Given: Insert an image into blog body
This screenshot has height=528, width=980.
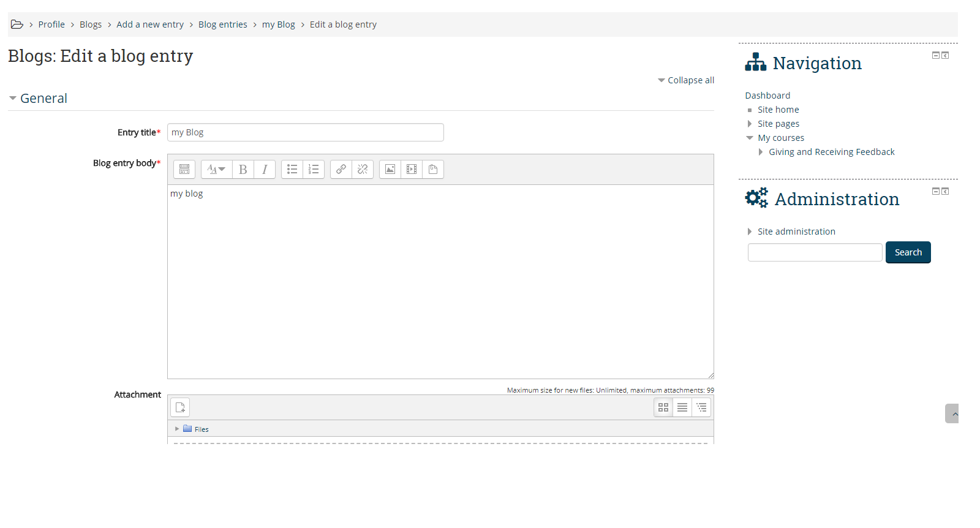Looking at the screenshot, I should 390,169.
